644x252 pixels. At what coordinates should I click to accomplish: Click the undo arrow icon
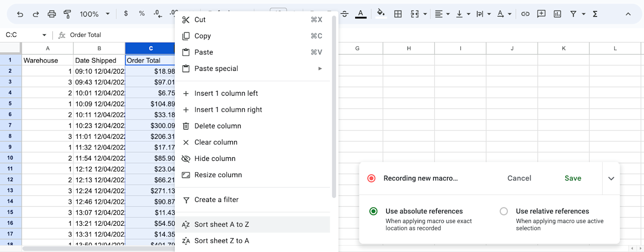(20, 14)
